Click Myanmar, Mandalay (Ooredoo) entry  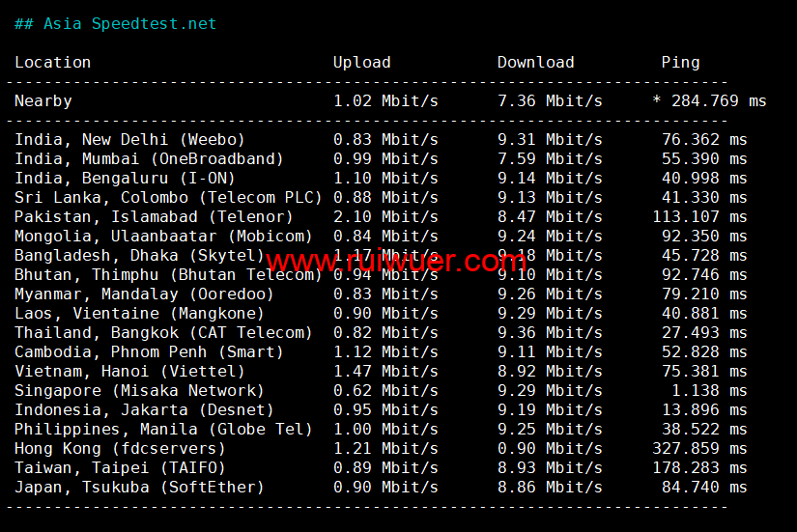144,294
